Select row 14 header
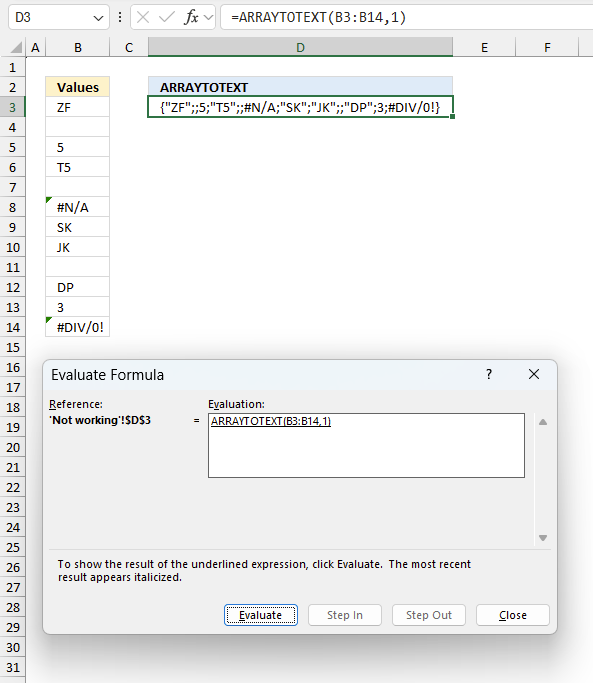 point(13,328)
